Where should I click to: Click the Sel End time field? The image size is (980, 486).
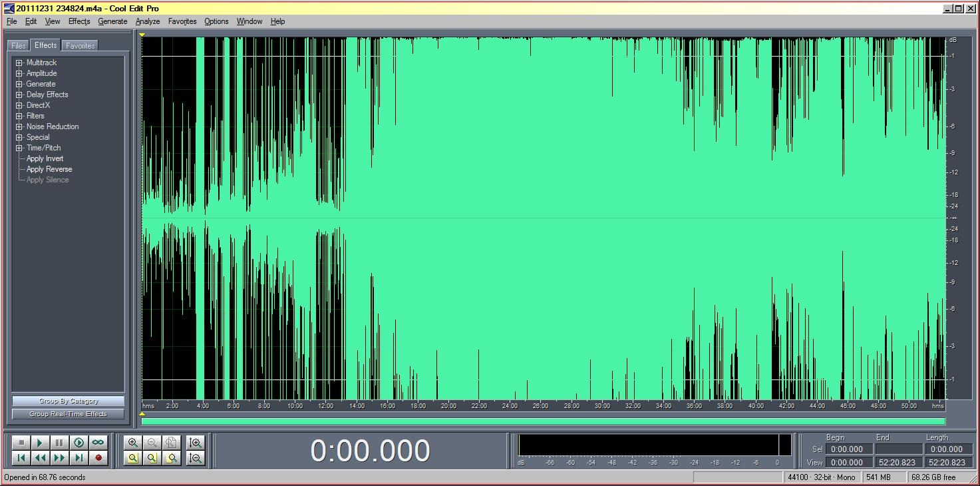point(899,449)
